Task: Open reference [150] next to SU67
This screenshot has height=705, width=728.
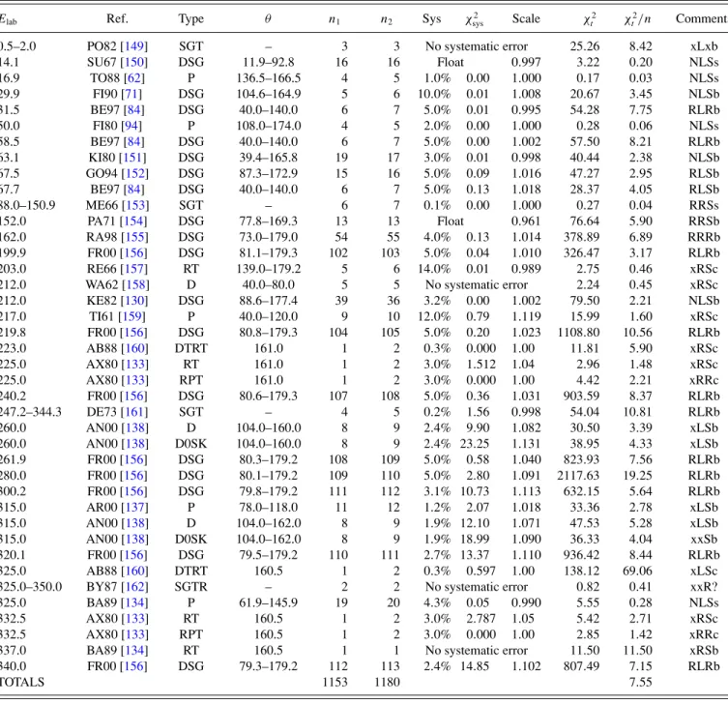Action: tap(133, 62)
